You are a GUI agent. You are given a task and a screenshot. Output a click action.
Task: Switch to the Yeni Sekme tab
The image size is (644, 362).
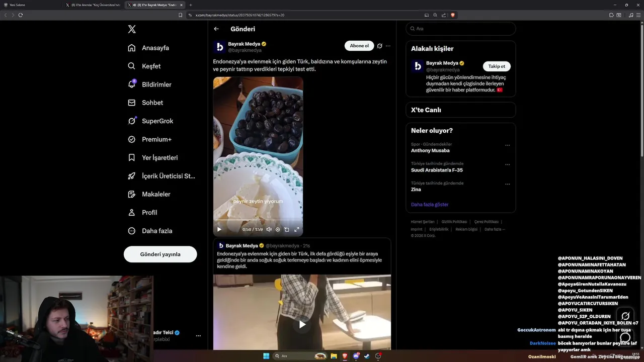30,5
